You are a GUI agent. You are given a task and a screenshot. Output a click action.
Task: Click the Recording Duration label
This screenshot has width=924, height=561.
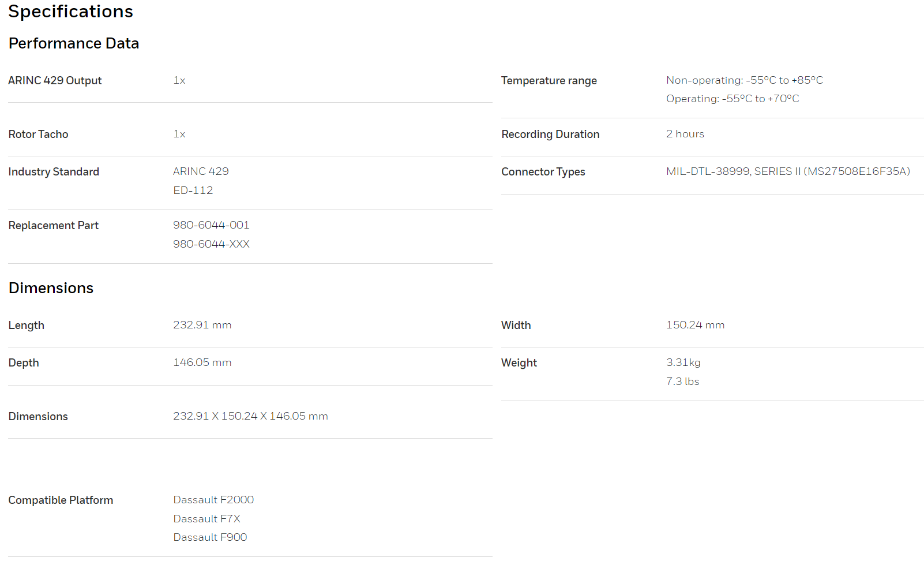pos(550,134)
